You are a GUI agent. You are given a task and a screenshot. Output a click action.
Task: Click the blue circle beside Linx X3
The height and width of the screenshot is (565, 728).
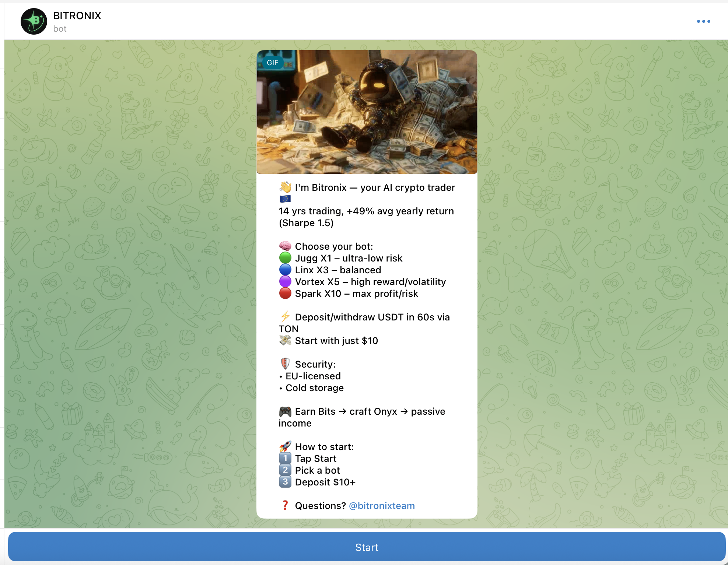click(x=285, y=270)
